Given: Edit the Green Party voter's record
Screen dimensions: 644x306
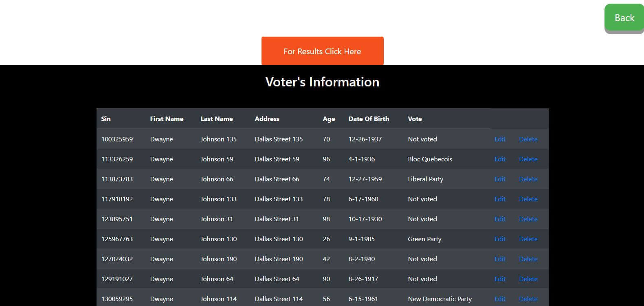Looking at the screenshot, I should click(x=500, y=239).
